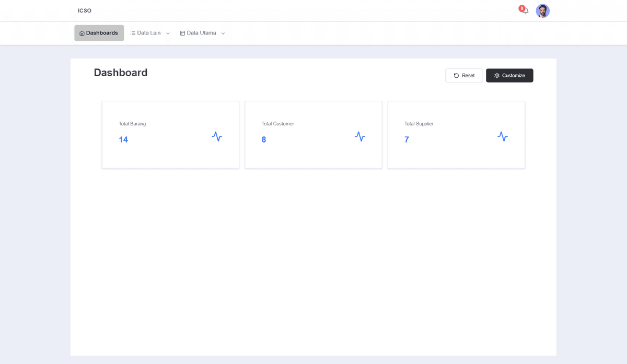The height and width of the screenshot is (364, 627).
Task: Expand the Data Utama dropdown chevron
Action: pyautogui.click(x=223, y=33)
